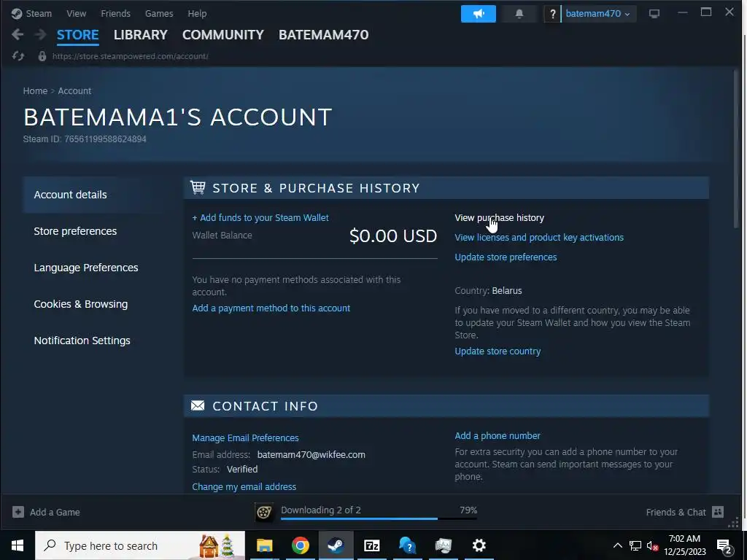Open the Get Help taskbar icon
The image size is (747, 560).
click(407, 545)
